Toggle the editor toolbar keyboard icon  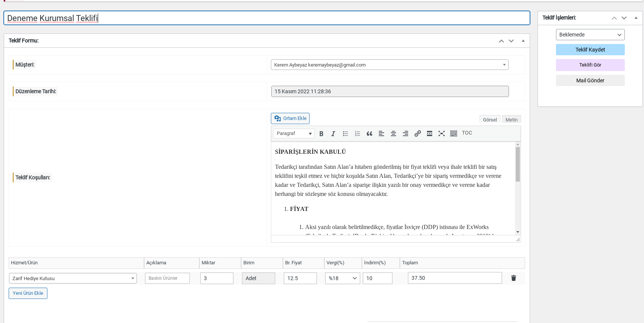point(454,133)
